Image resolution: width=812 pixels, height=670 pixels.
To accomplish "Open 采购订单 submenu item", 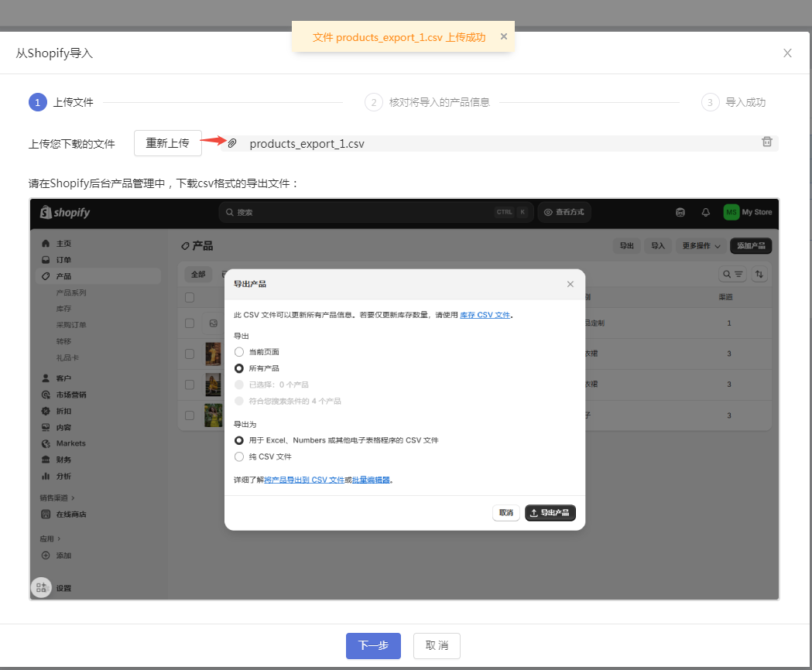I will pos(71,325).
